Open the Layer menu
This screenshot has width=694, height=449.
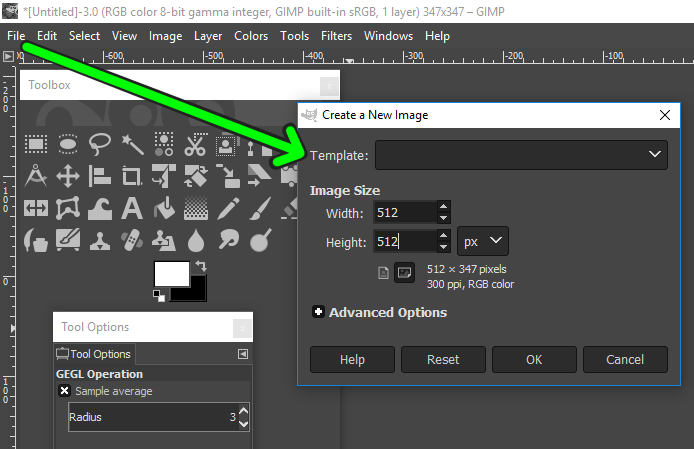click(208, 36)
